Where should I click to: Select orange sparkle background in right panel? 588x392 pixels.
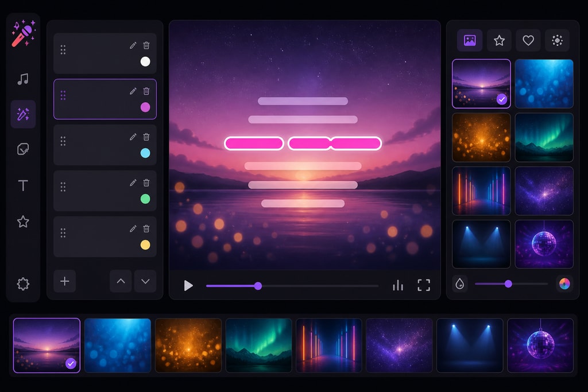(482, 138)
